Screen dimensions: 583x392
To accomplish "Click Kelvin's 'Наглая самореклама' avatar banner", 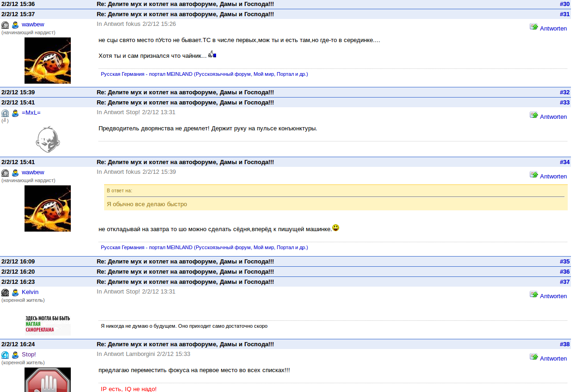I will point(48,325).
